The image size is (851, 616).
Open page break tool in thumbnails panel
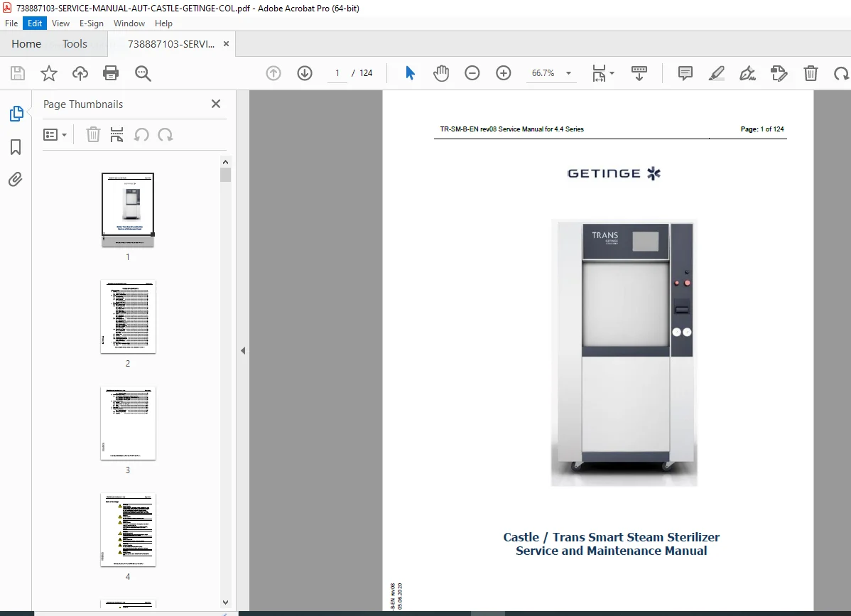click(x=116, y=134)
